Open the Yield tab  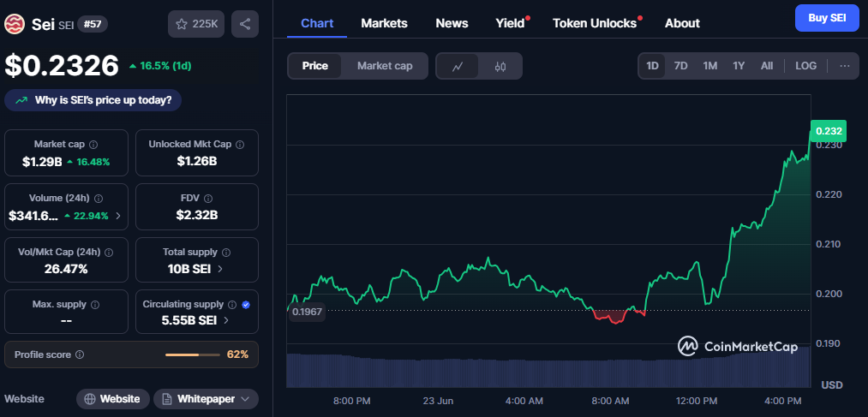(511, 23)
